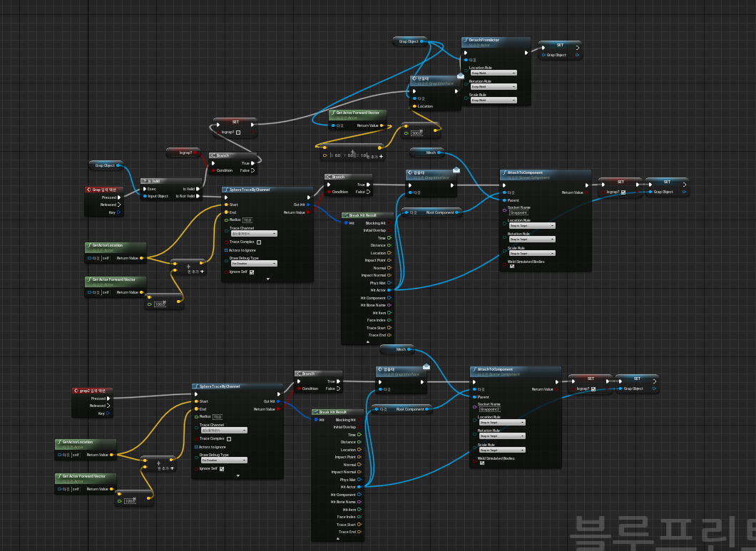Click the Released exec pin on Grap input action
The width and height of the screenshot is (756, 551).
119,205
